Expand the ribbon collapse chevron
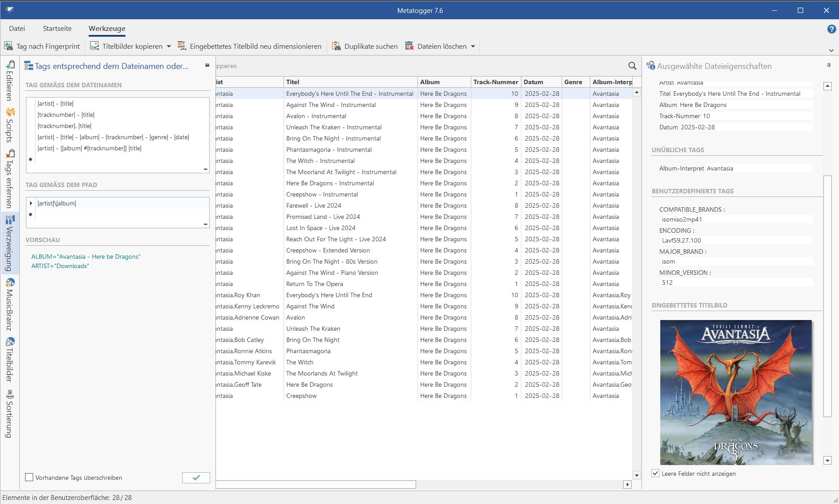 pos(831,51)
